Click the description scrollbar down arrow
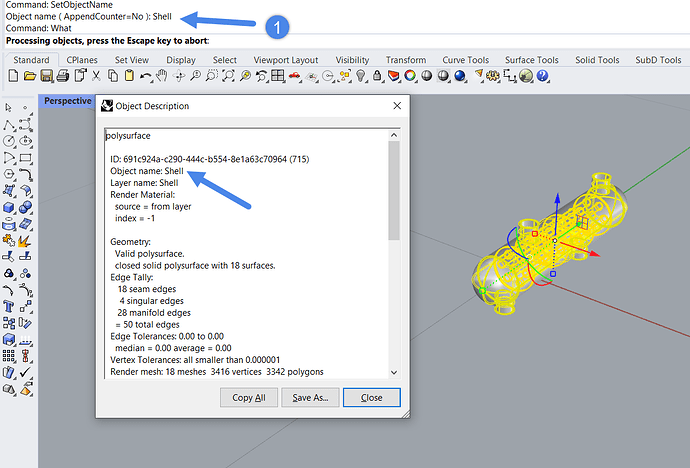690x468 pixels. (394, 372)
